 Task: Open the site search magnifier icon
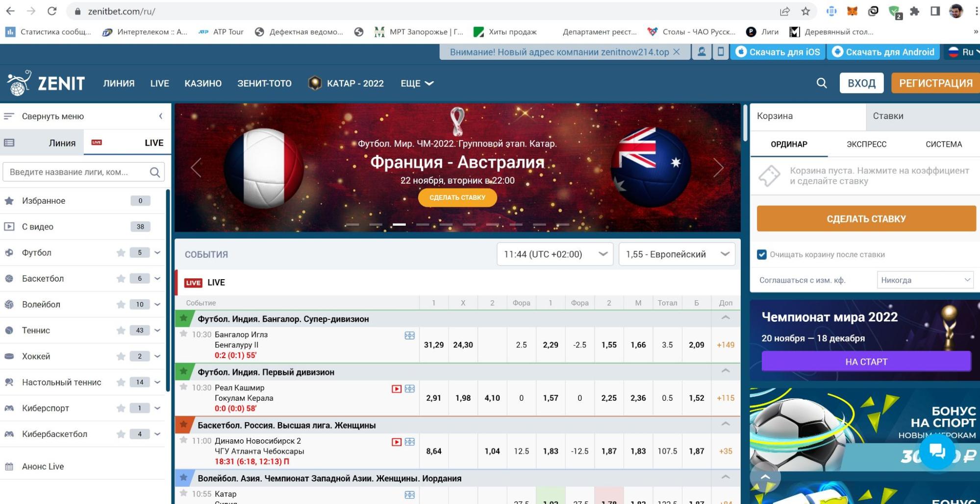click(822, 83)
